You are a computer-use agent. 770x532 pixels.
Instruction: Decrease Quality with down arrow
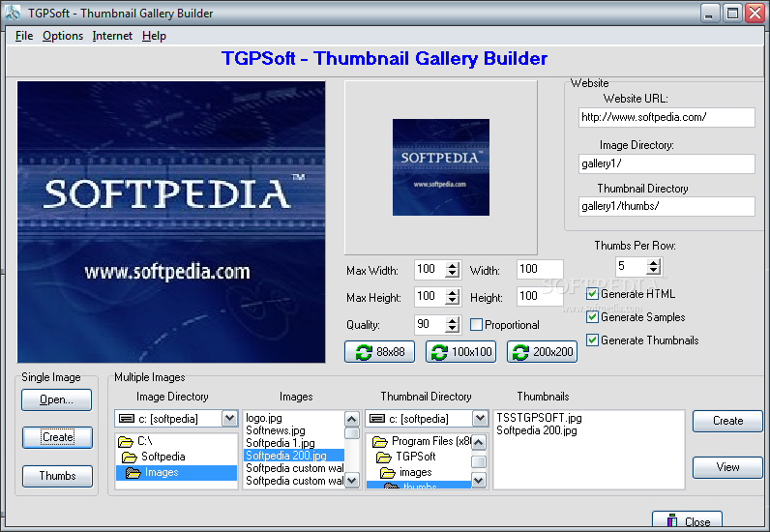click(453, 328)
